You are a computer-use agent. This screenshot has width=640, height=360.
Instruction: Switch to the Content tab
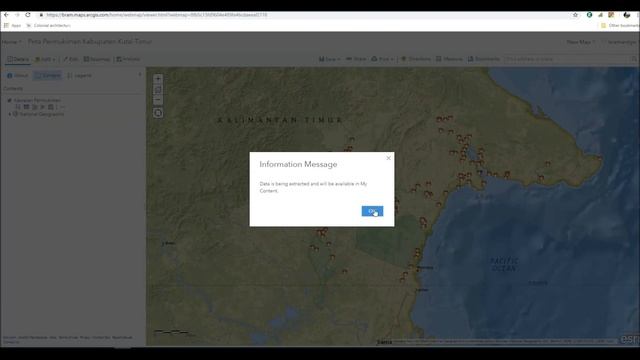(x=47, y=76)
